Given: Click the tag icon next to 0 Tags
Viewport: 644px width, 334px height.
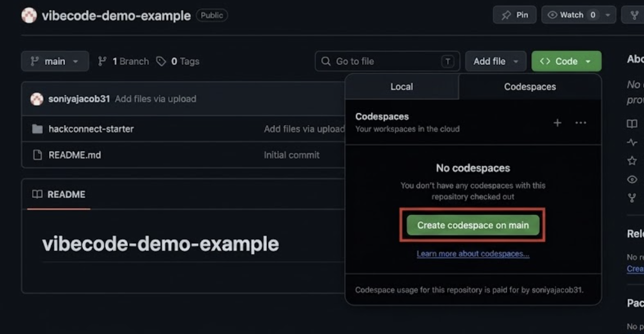Looking at the screenshot, I should [161, 61].
